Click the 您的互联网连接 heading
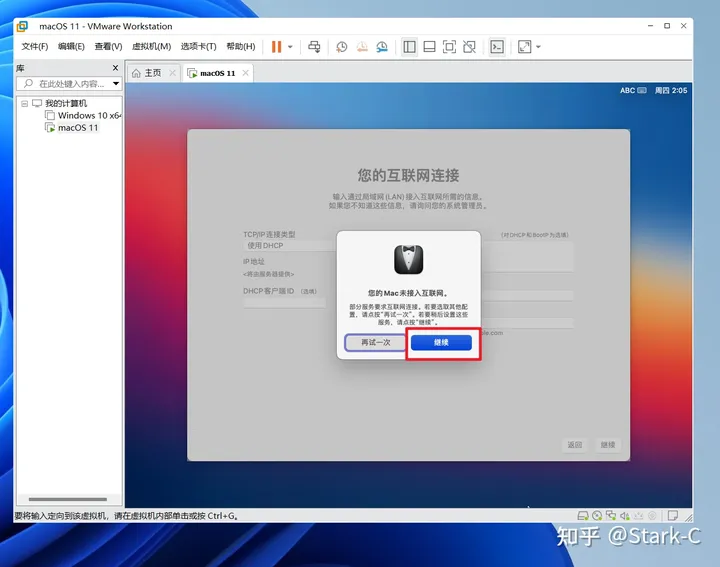The image size is (720, 567). [408, 175]
